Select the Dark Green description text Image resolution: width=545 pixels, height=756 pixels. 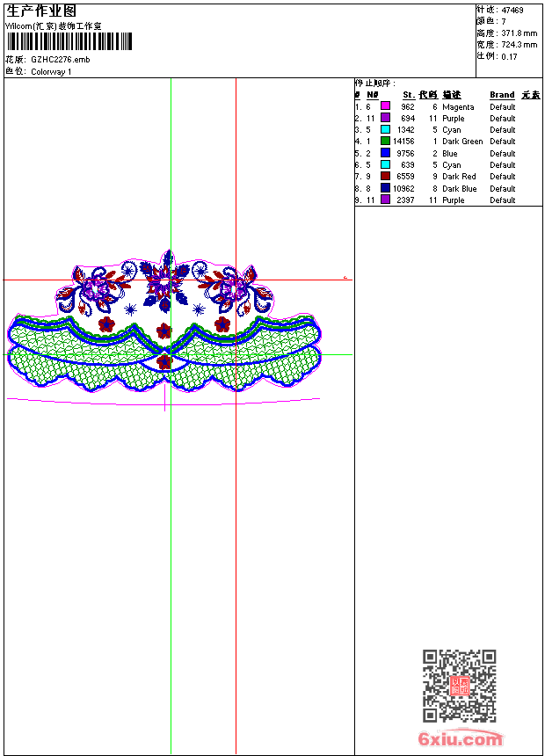coord(462,142)
